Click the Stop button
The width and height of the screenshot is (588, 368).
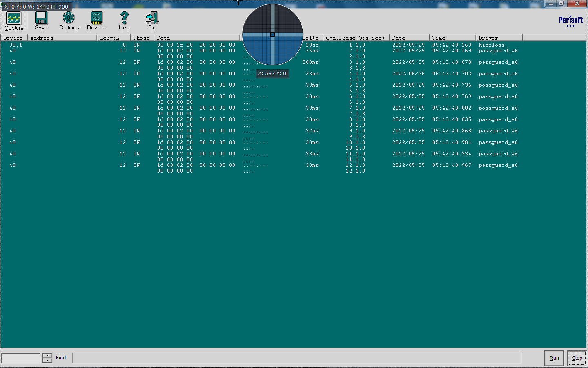tap(577, 358)
